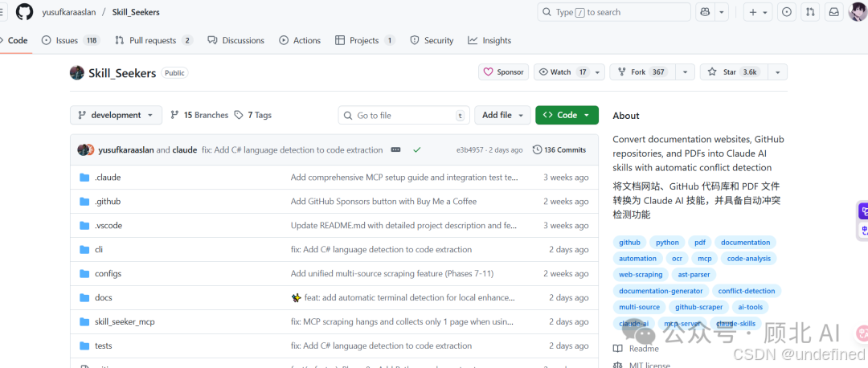Viewport: 868px width, 368px height.
Task: Open the docs folder
Action: (104, 298)
